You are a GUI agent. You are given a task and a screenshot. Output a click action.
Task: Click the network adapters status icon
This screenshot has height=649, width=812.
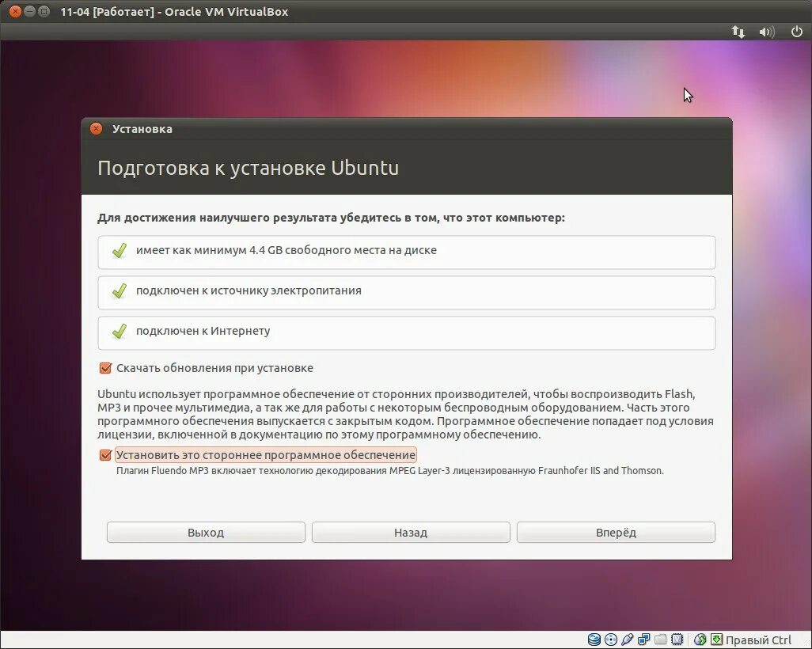point(643,640)
